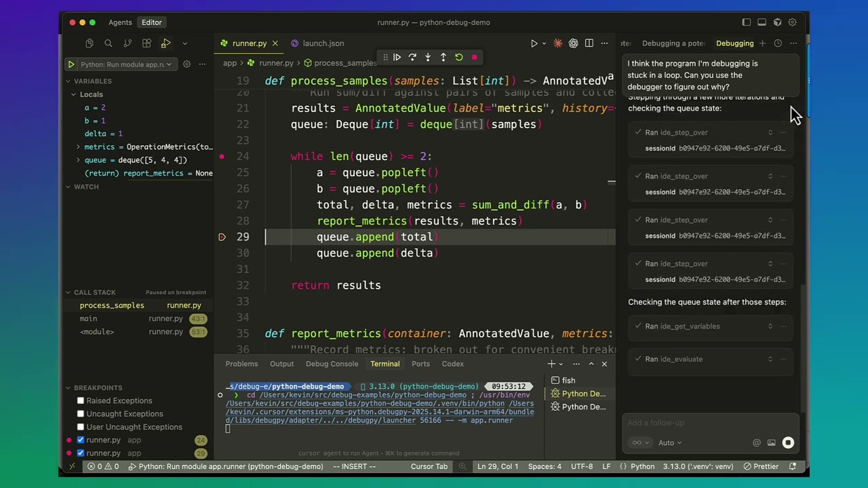Open new terminal profile dropdown arrow
The height and width of the screenshot is (488, 868).
(561, 364)
